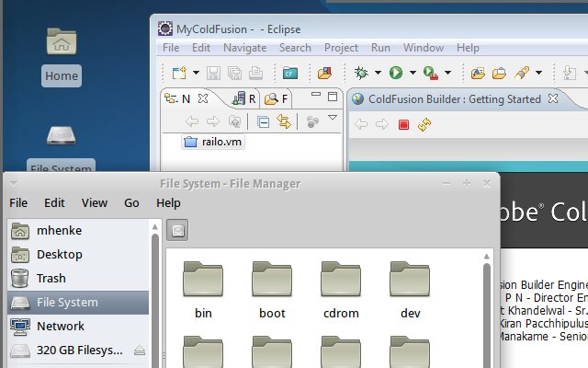Open Eclipse Project menu
The height and width of the screenshot is (368, 588).
tap(341, 48)
